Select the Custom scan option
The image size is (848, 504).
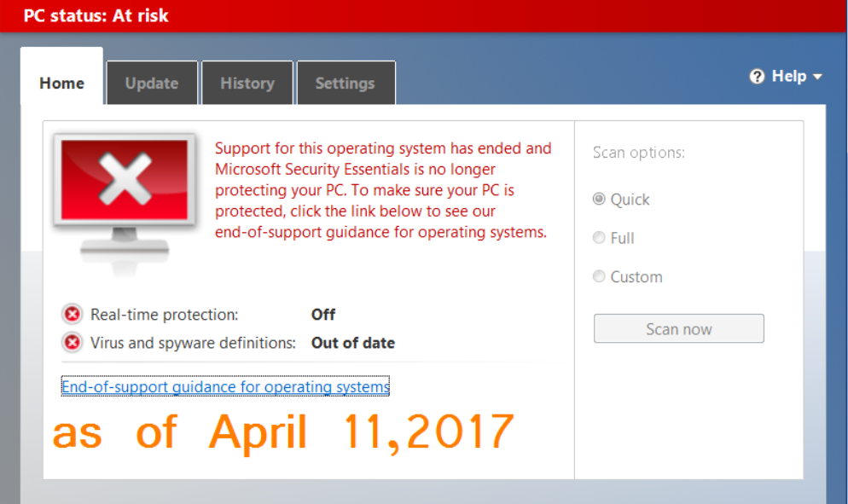pos(599,276)
